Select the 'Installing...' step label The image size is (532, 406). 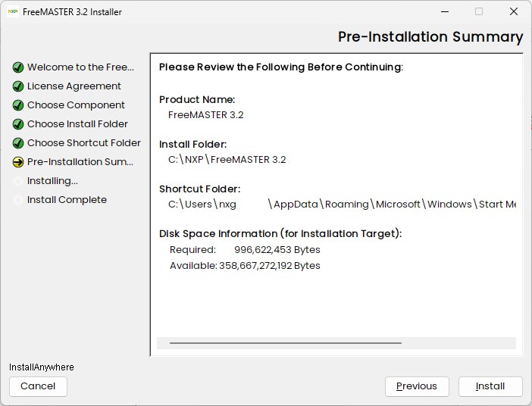[x=52, y=181]
